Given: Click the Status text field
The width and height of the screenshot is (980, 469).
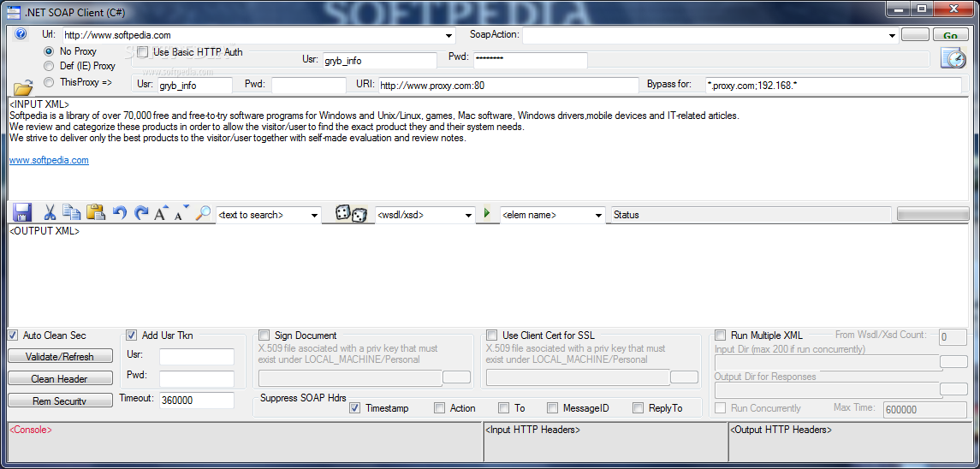Looking at the screenshot, I should pyautogui.click(x=751, y=215).
